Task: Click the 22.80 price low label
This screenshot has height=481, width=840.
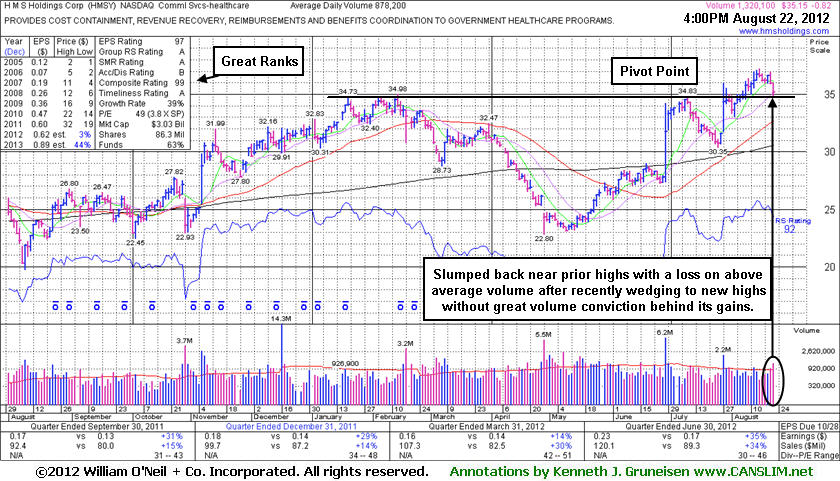Action: tap(544, 239)
